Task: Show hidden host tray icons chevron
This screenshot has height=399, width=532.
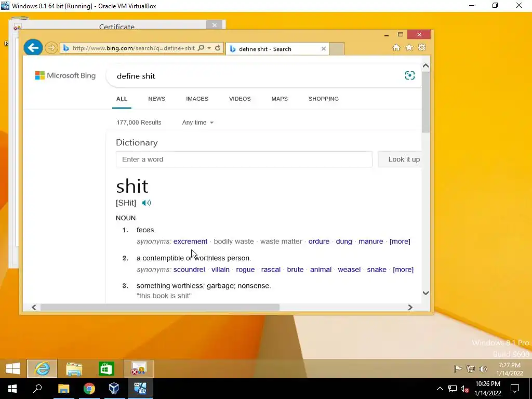Action: 440,389
